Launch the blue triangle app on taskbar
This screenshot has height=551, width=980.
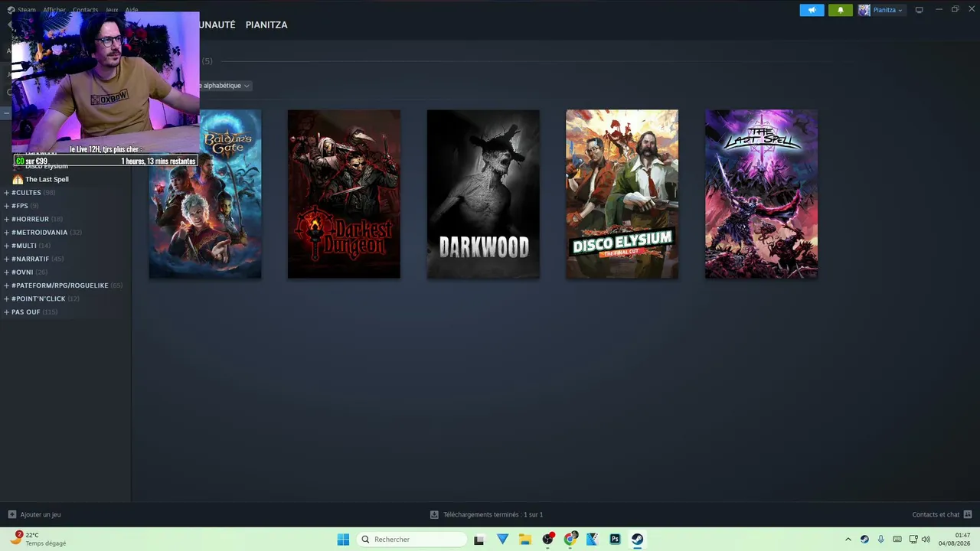502,540
